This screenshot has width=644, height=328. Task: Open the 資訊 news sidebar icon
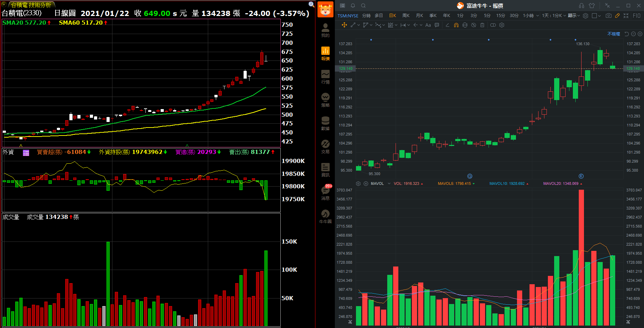(x=325, y=170)
